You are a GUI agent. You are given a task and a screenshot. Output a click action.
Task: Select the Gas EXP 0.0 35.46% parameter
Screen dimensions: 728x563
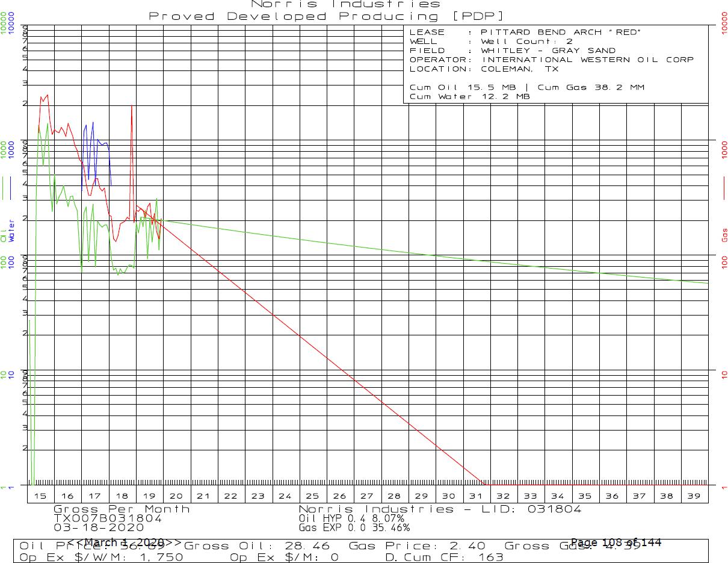[354, 527]
